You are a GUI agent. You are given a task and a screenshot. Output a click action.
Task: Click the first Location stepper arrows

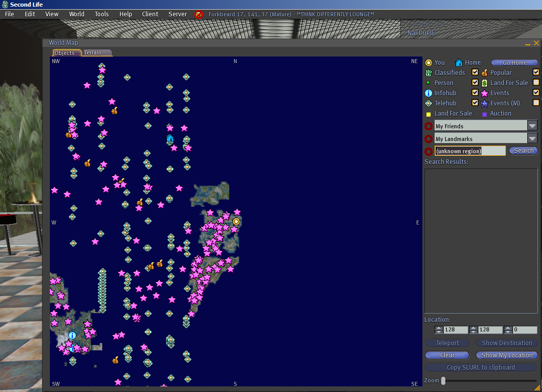(x=439, y=330)
